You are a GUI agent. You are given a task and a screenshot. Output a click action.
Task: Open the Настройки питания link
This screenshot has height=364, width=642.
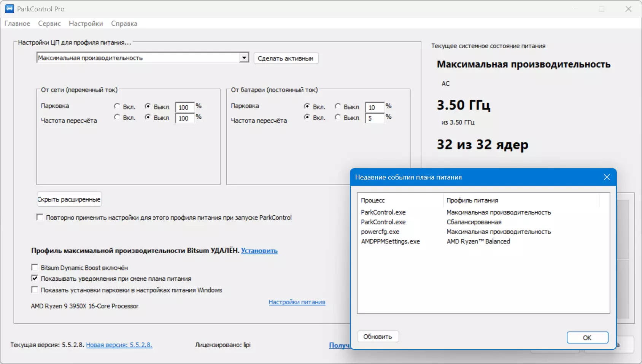pyautogui.click(x=297, y=302)
